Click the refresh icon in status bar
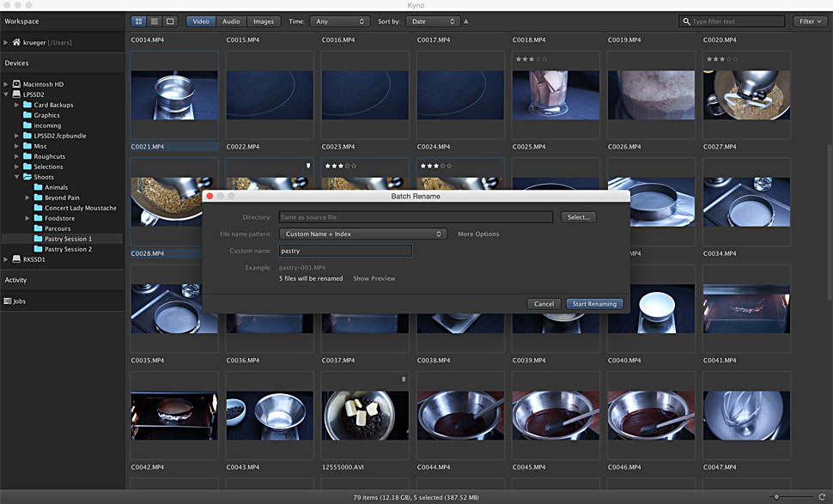This screenshot has height=504, width=833. tap(822, 497)
